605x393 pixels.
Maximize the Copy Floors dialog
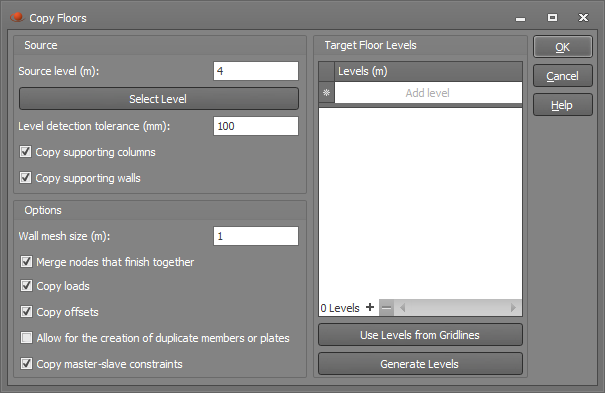click(552, 17)
